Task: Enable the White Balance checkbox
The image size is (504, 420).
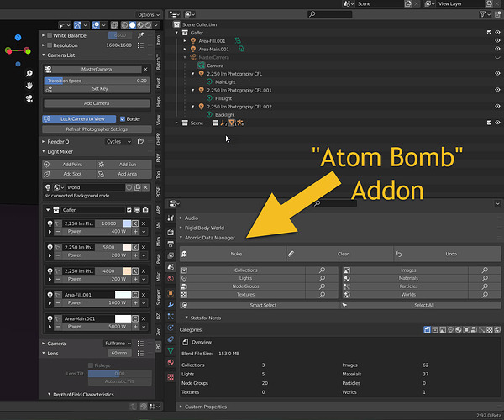Action: [50, 35]
